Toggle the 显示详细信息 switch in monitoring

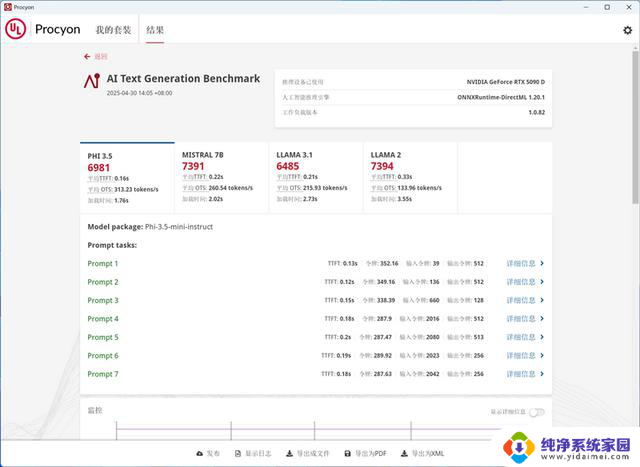pos(537,412)
